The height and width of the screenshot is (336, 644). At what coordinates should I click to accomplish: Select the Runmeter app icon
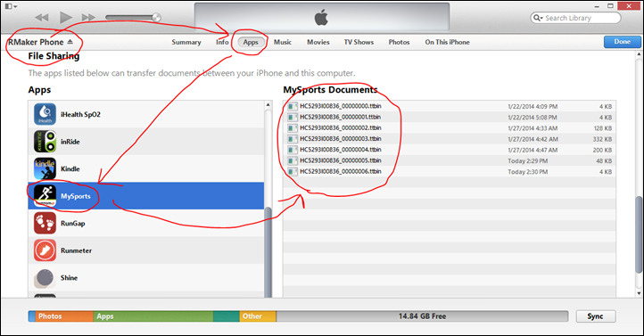pyautogui.click(x=45, y=250)
